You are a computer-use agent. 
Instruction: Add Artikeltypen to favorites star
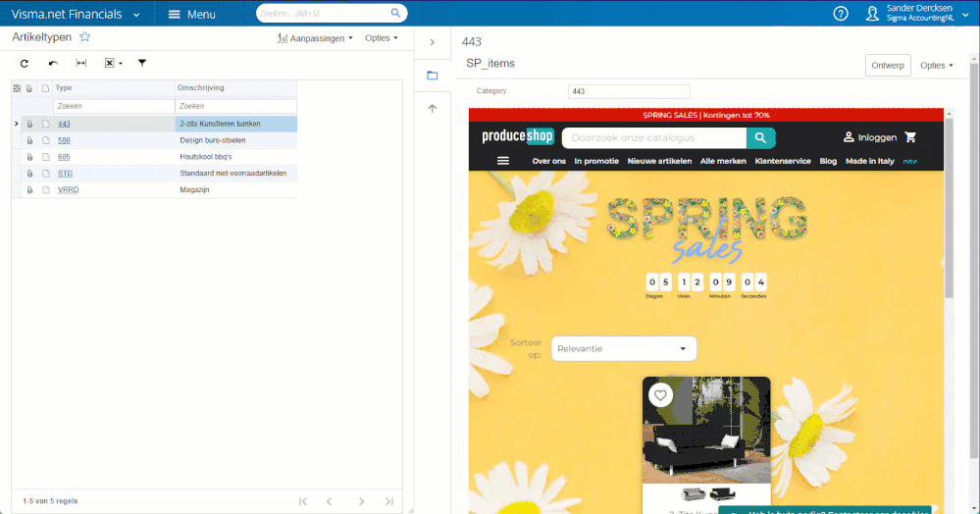point(85,37)
